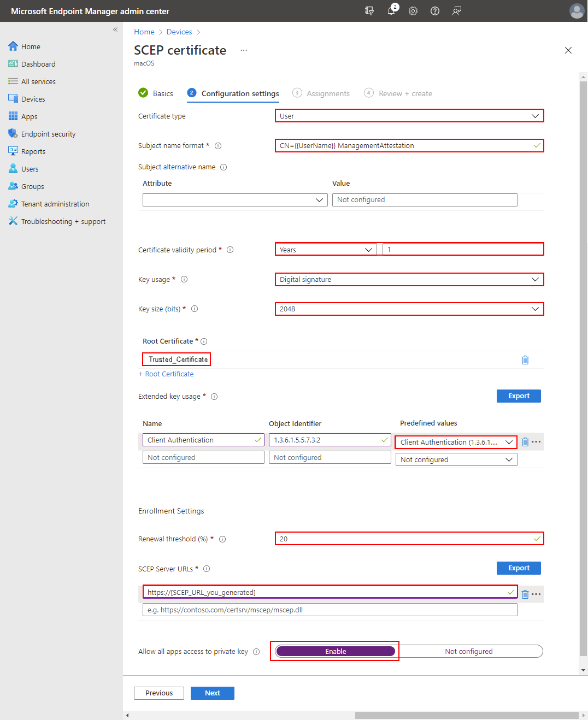Open Endpoint security in sidebar

(x=48, y=134)
